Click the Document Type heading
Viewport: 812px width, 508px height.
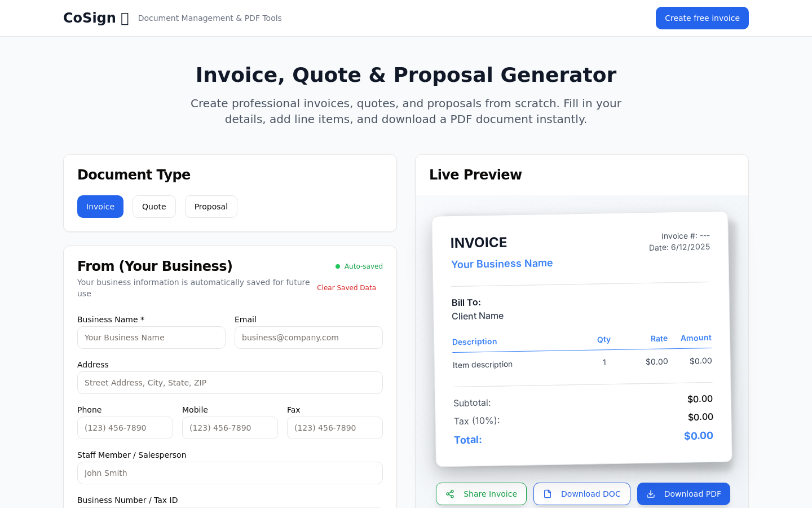point(134,175)
